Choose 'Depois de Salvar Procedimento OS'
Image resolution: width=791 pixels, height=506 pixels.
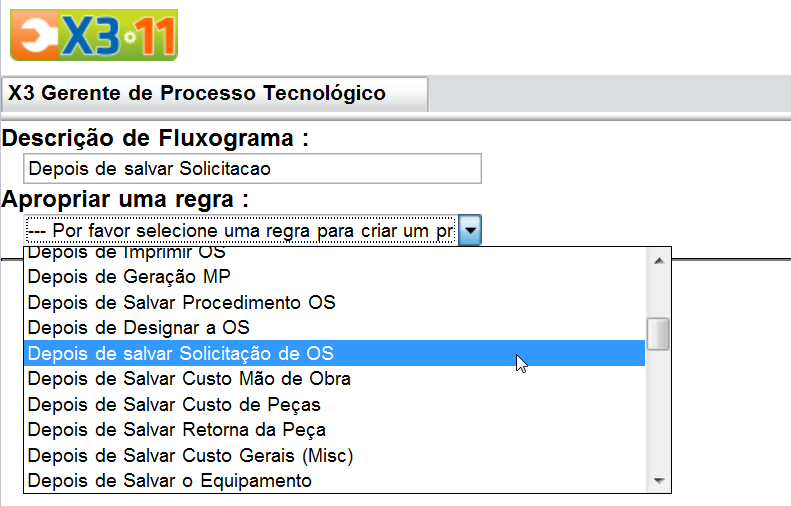click(335, 302)
